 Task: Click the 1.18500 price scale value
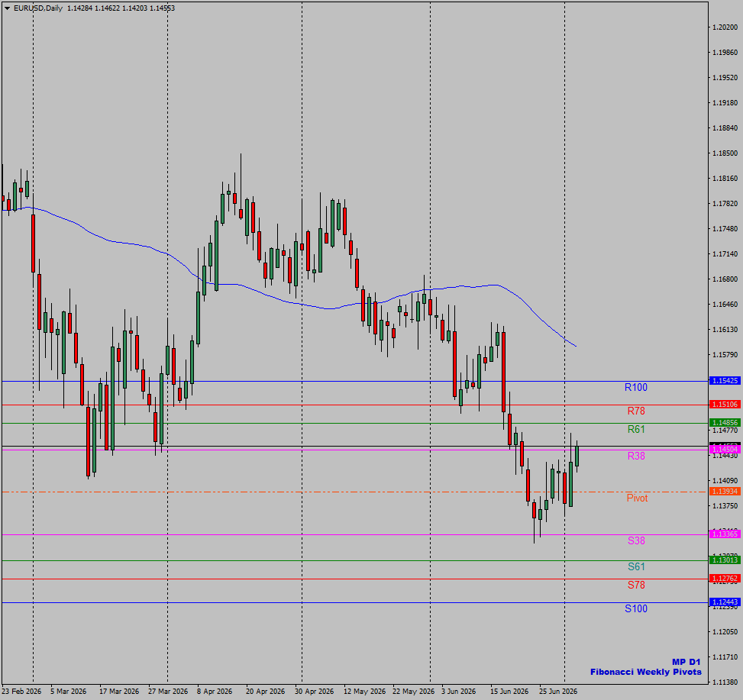coord(725,153)
